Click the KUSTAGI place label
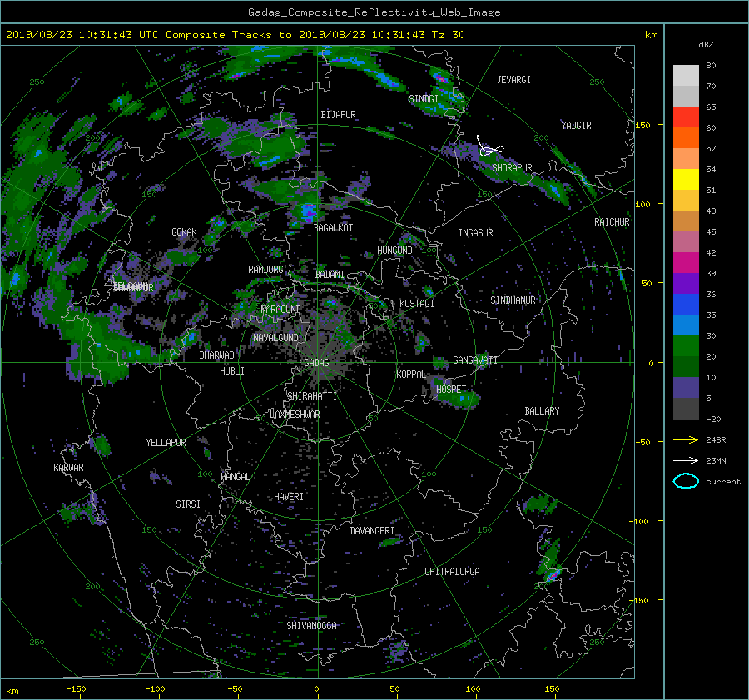 pyautogui.click(x=417, y=304)
